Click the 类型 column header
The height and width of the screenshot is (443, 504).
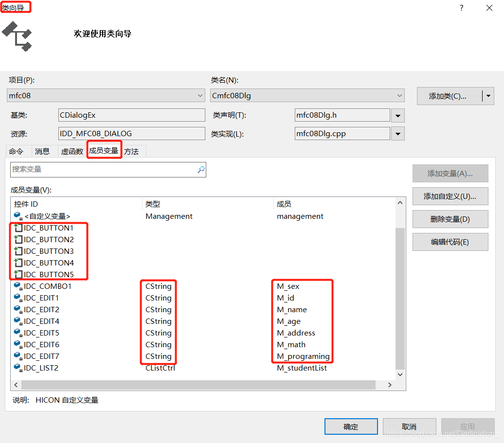click(x=208, y=204)
